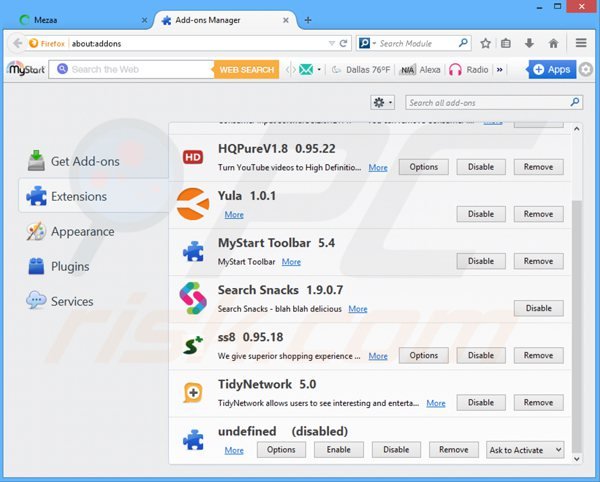
Task: Expand more MyStart toolbar items chevron
Action: click(x=499, y=70)
